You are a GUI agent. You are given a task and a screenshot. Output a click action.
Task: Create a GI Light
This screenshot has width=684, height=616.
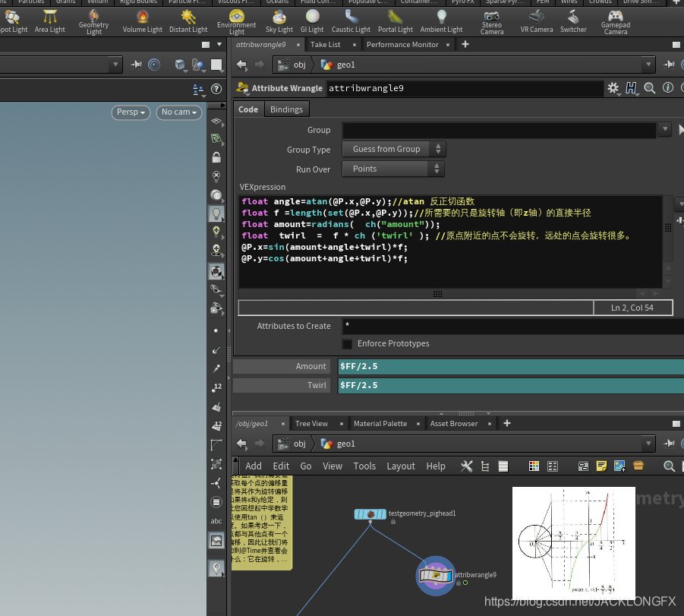coord(312,21)
